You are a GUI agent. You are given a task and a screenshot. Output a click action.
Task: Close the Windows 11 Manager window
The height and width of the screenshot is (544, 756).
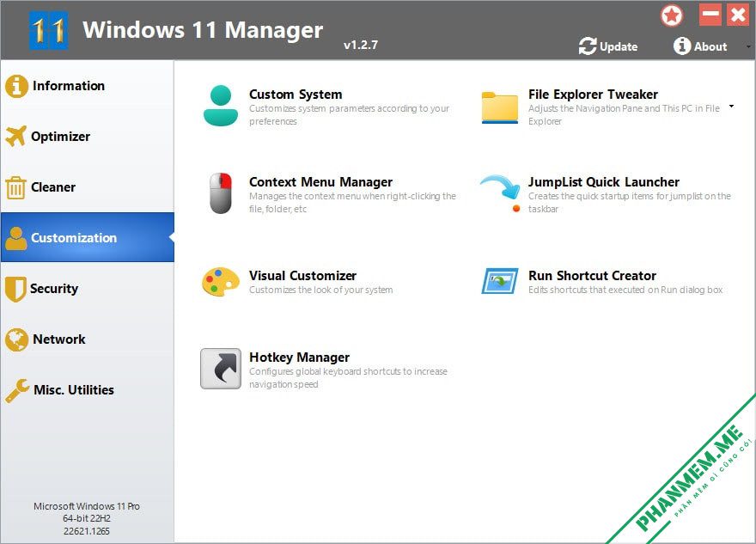738,15
